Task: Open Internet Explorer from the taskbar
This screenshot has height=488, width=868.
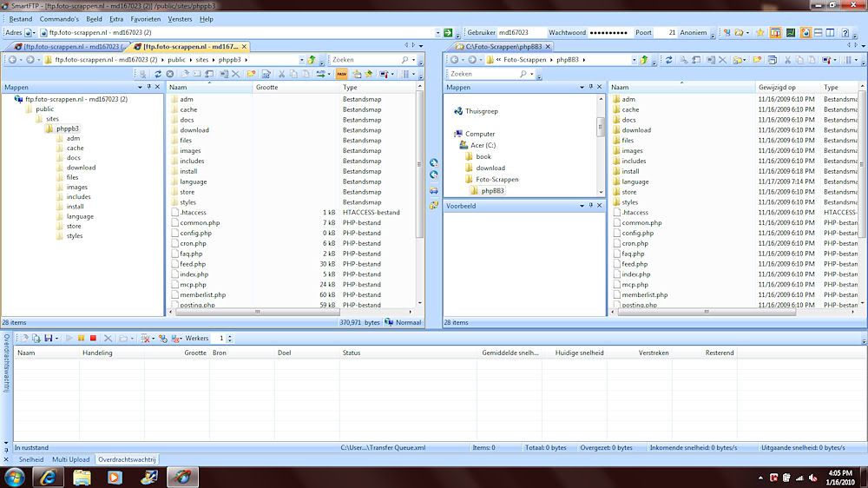Action: [x=48, y=477]
